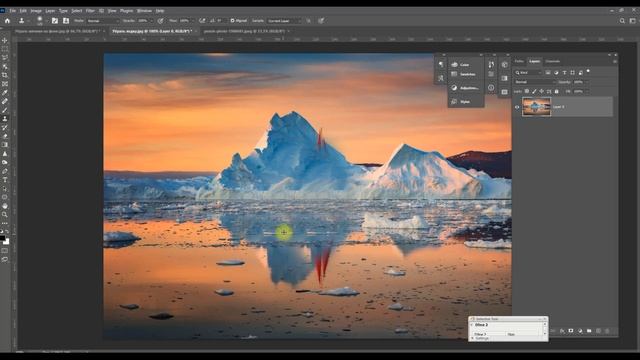
Task: Toggle lock all for layer
Action: (556, 91)
